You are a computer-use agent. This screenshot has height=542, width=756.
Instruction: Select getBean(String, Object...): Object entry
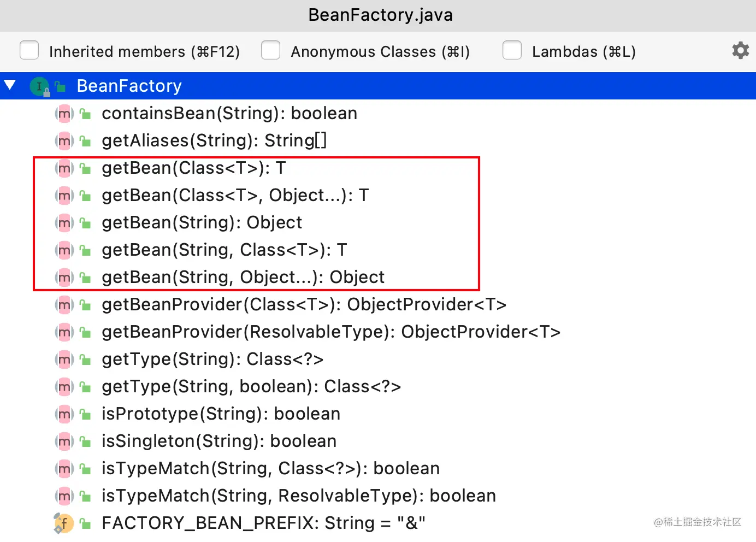[x=243, y=278]
